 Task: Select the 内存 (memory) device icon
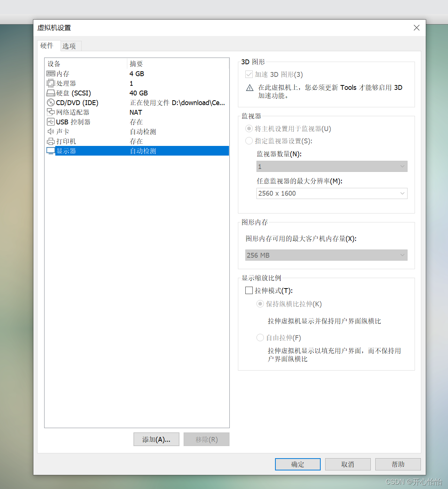pyautogui.click(x=51, y=73)
